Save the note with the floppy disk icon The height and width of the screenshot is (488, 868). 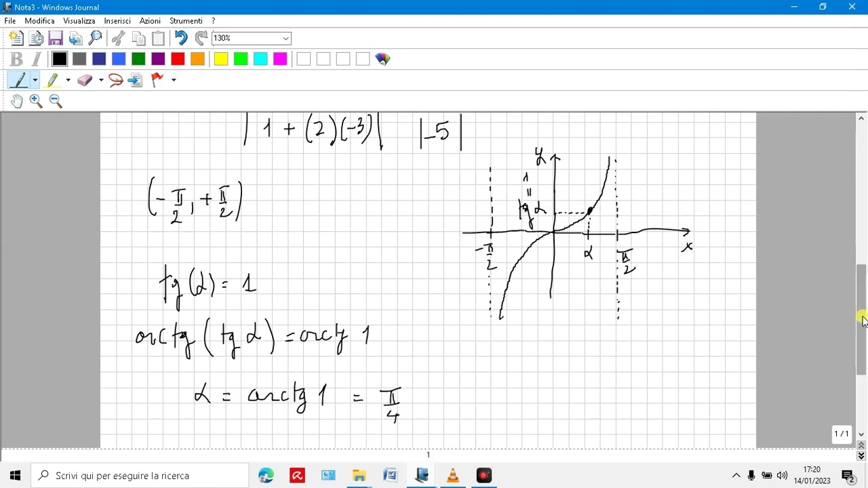(x=56, y=38)
